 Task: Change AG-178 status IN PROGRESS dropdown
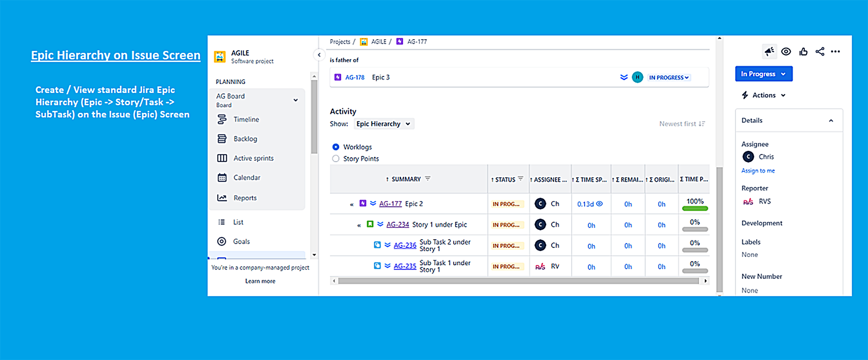(669, 78)
